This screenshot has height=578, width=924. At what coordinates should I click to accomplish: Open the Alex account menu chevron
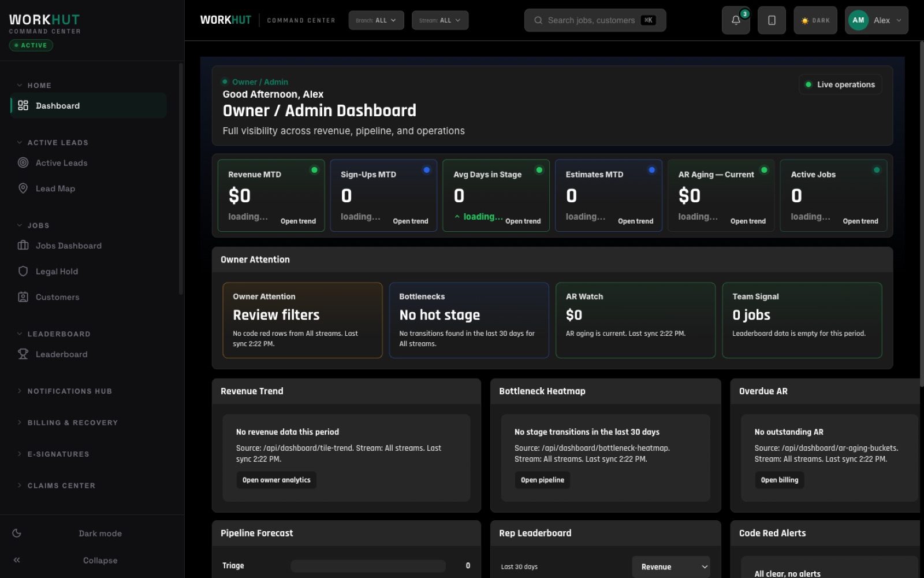(899, 20)
